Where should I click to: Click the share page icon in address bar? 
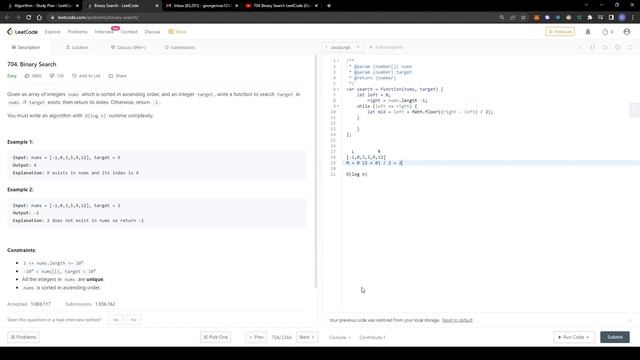tap(512, 17)
